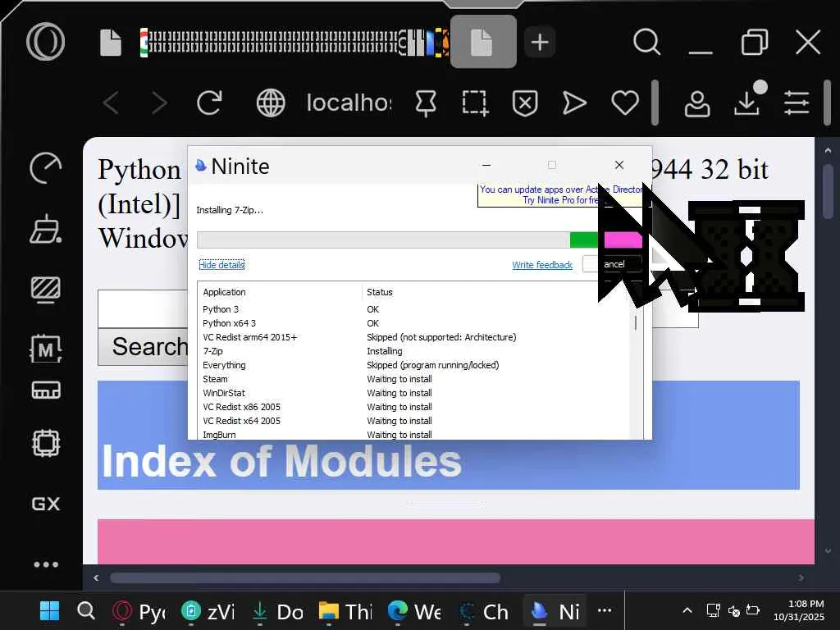Select the 7-Zip row
Image resolution: width=840 pixels, height=630 pixels.
coord(413,351)
